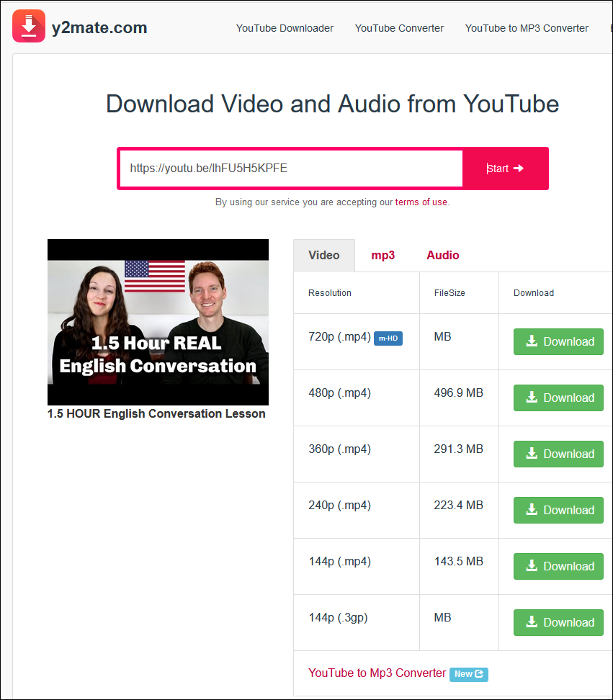This screenshot has height=700, width=613.
Task: Open the terms of use link
Action: pyautogui.click(x=421, y=202)
